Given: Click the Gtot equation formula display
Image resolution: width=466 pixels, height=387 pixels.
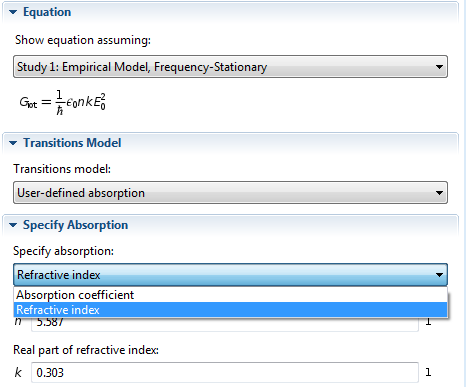Looking at the screenshot, I should coord(63,102).
